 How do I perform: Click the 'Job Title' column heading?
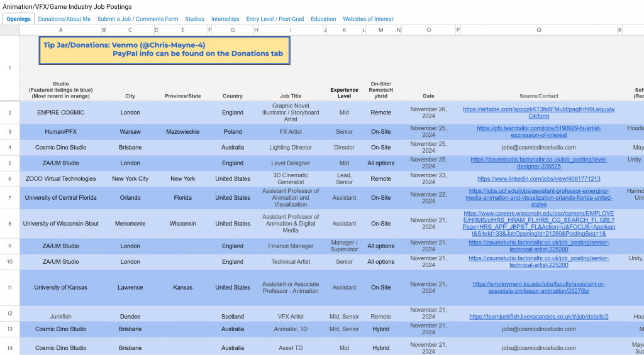click(291, 96)
